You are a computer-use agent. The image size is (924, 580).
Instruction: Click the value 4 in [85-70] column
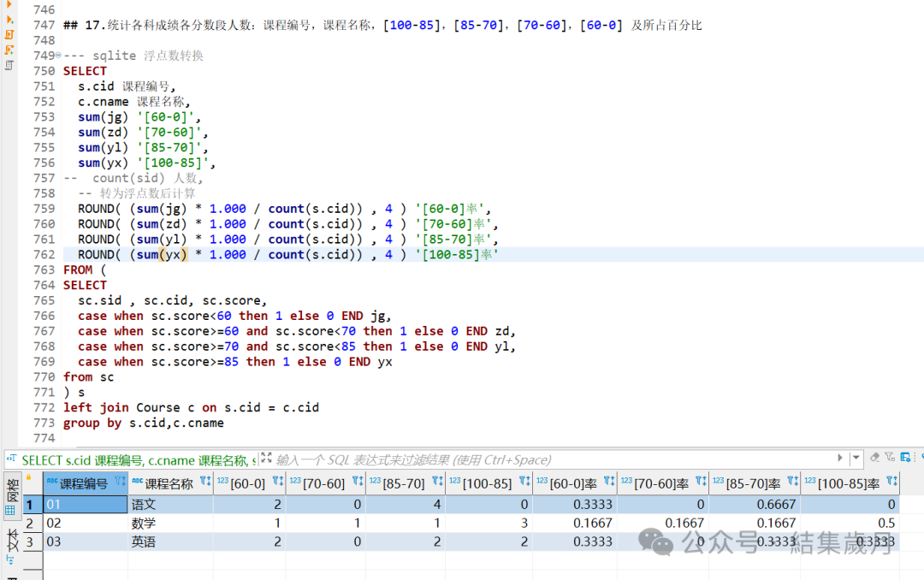point(406,505)
